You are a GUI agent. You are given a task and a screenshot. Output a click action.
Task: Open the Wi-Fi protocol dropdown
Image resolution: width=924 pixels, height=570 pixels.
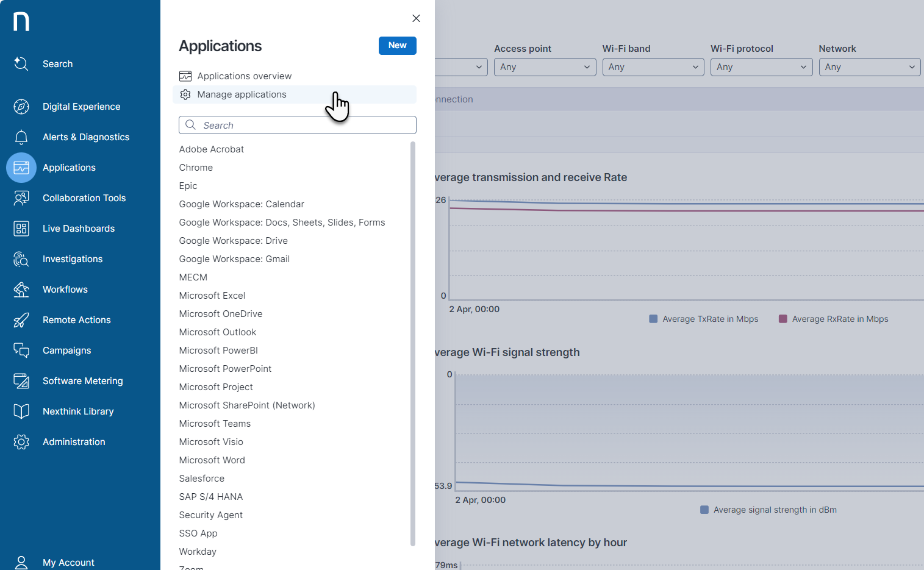(761, 67)
